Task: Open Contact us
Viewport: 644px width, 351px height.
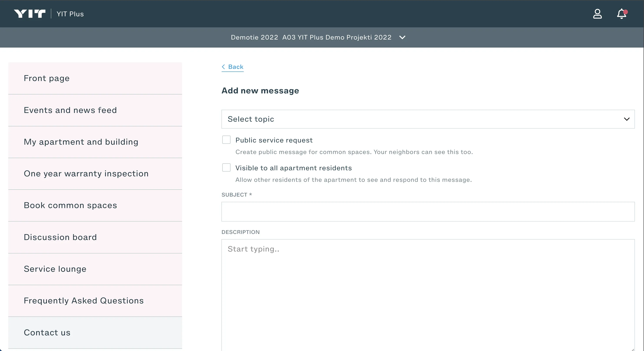Action: click(95, 333)
